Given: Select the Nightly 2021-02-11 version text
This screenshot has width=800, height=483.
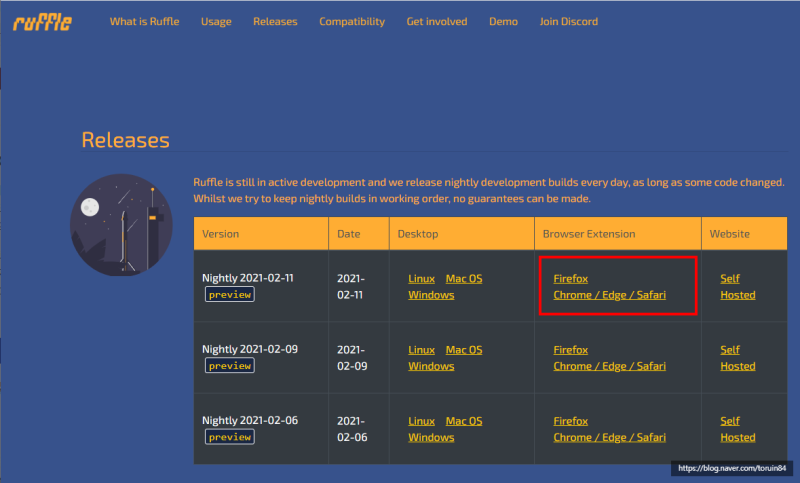Looking at the screenshot, I should (x=248, y=278).
